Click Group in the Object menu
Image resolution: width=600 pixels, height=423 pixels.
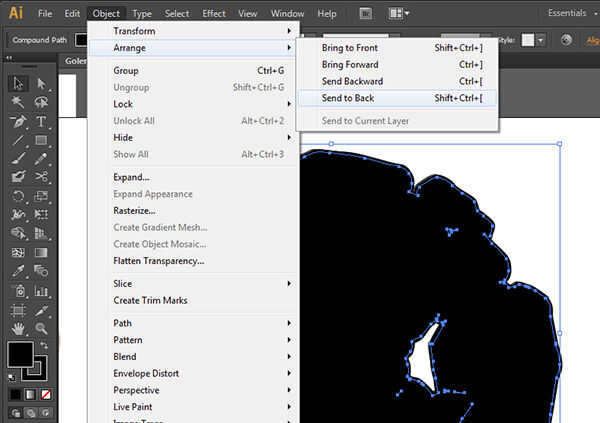pyautogui.click(x=193, y=71)
